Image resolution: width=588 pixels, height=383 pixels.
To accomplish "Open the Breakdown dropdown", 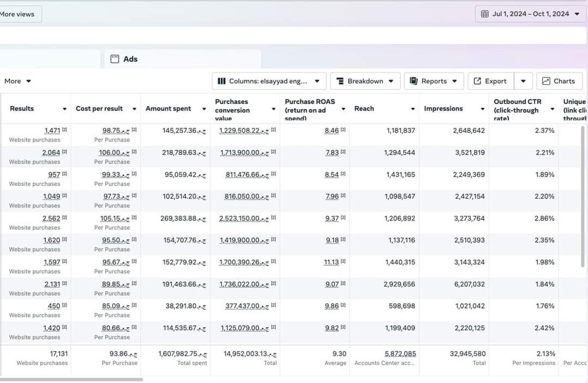I will click(x=365, y=81).
